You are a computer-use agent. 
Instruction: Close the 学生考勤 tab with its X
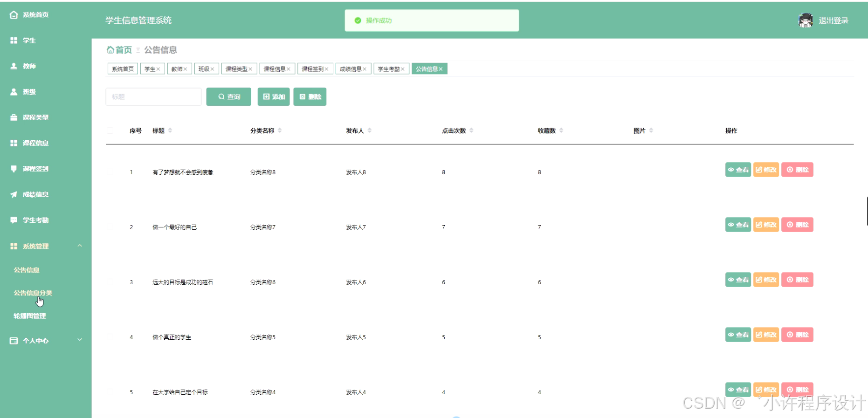tap(403, 69)
